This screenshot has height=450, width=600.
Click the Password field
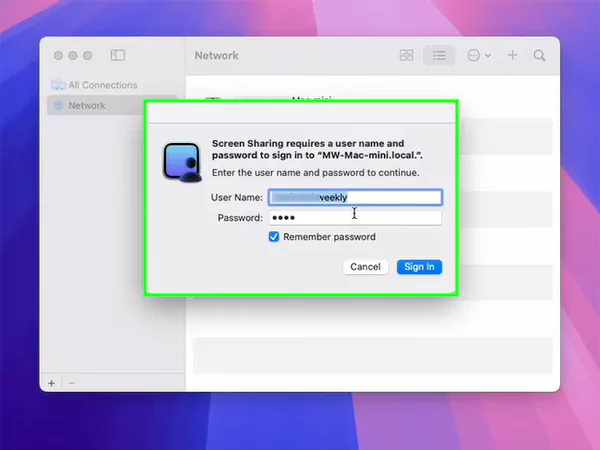[355, 218]
